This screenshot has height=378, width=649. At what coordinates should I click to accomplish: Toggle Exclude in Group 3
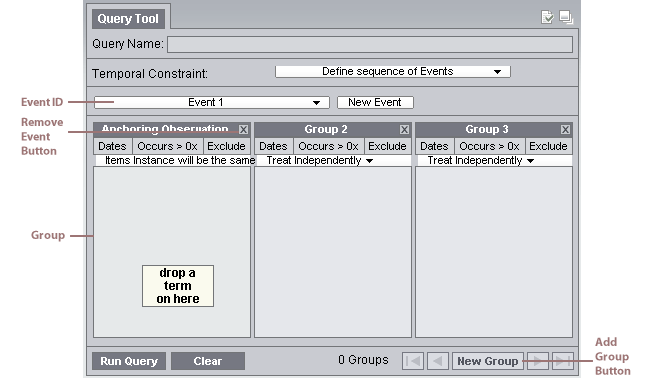tap(548, 146)
